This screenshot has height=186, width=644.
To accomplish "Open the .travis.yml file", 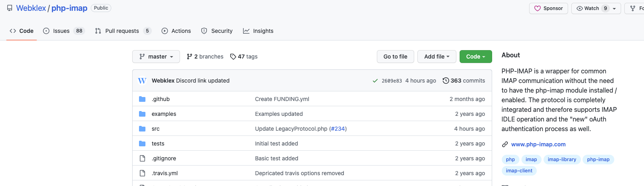I will point(165,173).
